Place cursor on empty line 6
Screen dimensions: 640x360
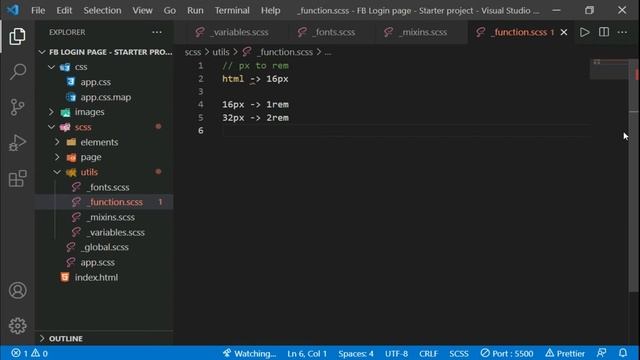pyautogui.click(x=406, y=131)
